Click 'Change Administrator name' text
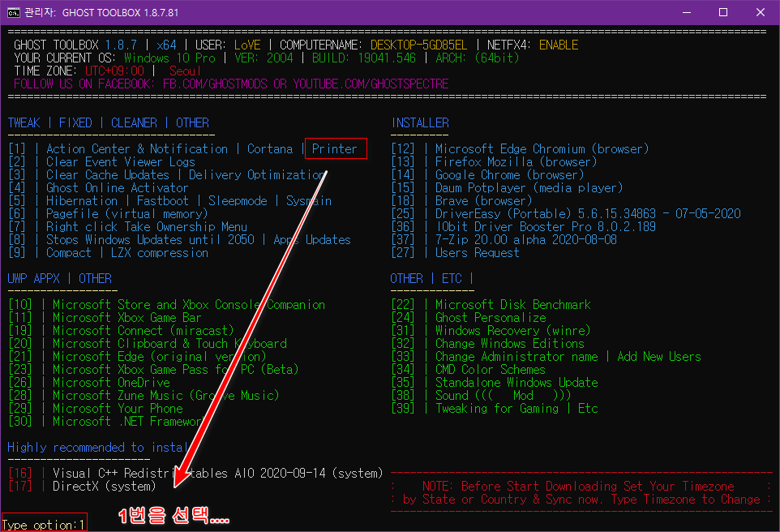780x532 pixels. [516, 356]
